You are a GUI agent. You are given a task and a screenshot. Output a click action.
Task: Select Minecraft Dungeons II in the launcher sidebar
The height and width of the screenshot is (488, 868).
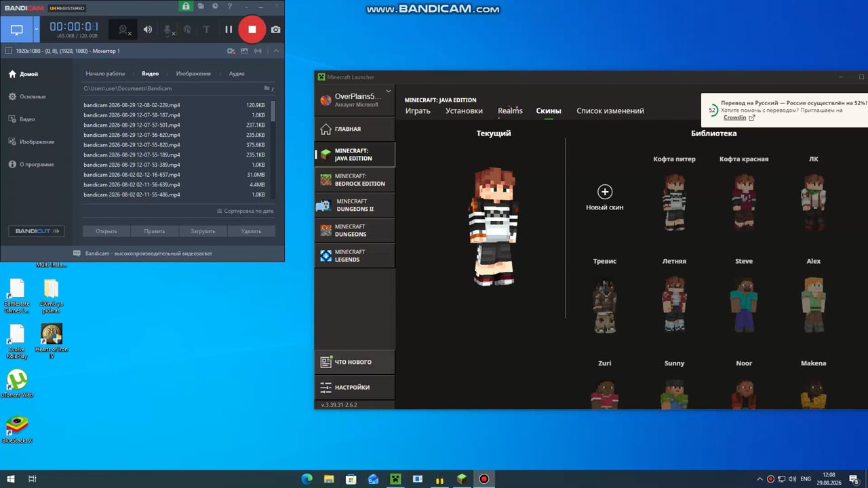[x=355, y=205]
